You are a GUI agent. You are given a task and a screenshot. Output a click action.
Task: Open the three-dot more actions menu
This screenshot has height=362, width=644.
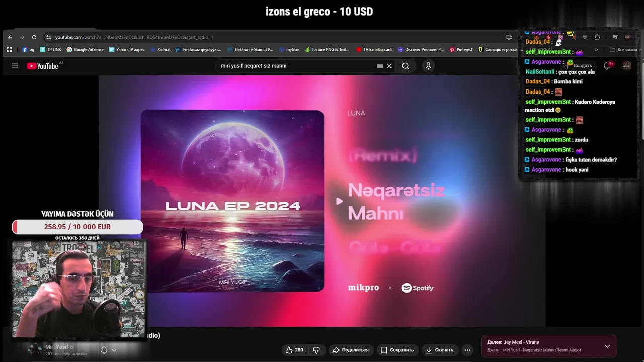tap(467, 350)
